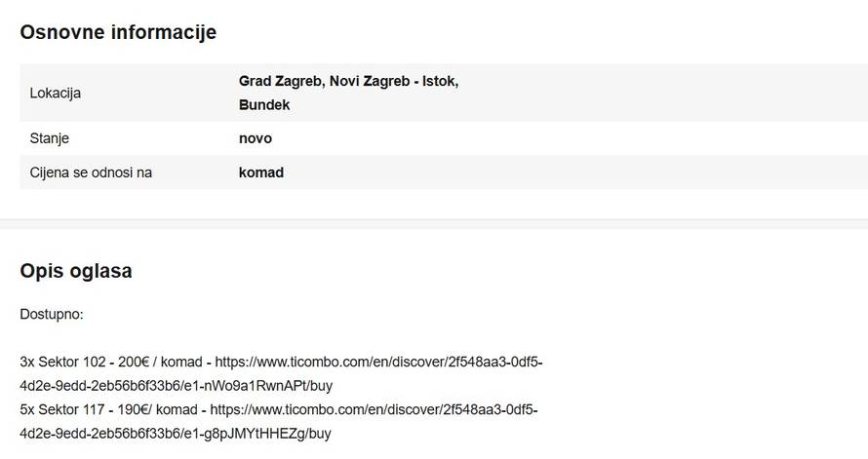Click the novo condition value
This screenshot has width=868, height=459.
click(x=256, y=138)
